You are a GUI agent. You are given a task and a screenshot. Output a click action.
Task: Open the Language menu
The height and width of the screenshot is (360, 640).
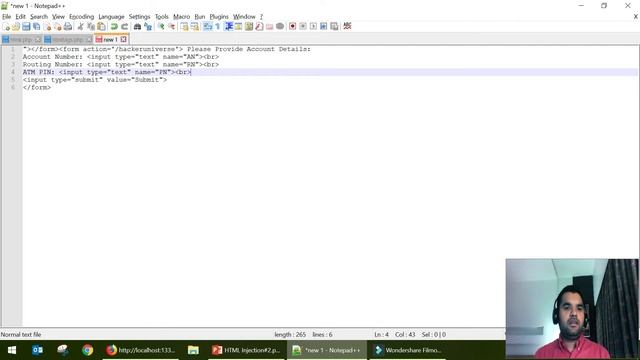click(111, 17)
